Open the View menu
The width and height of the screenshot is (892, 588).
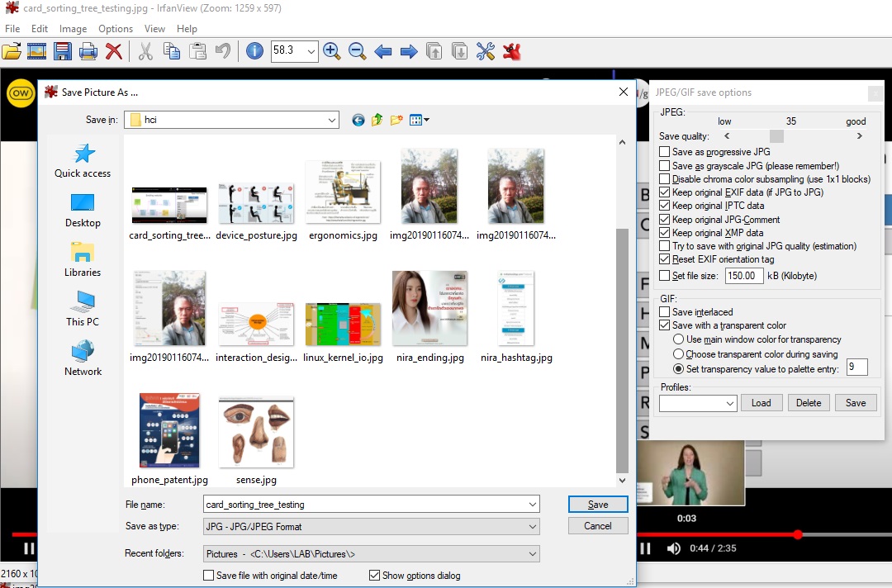(x=154, y=28)
